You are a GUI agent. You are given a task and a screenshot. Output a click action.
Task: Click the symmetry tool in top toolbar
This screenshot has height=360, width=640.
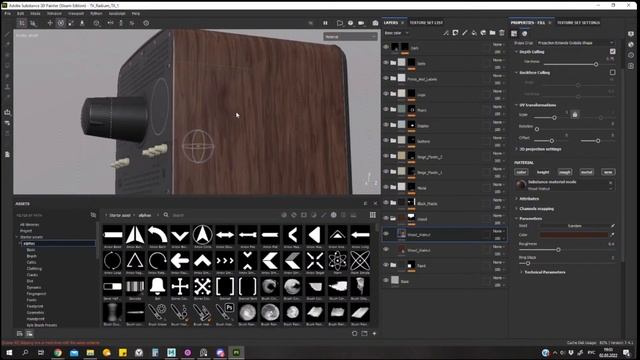pos(110,23)
